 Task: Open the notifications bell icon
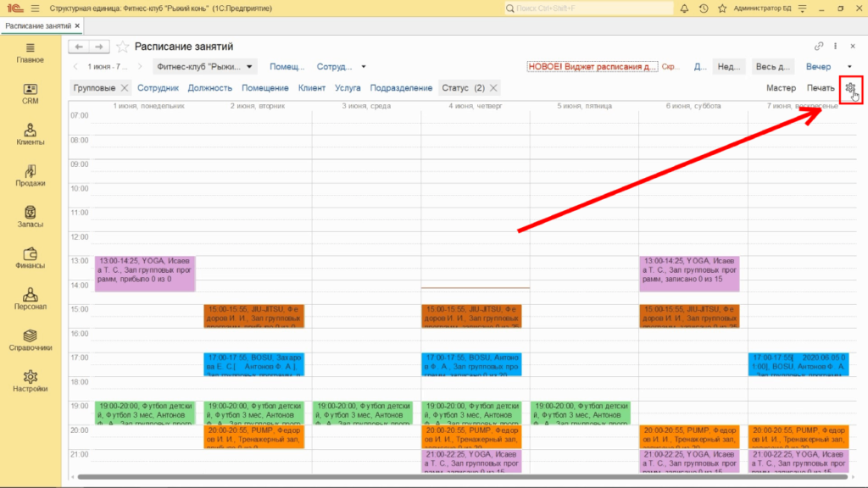click(682, 8)
